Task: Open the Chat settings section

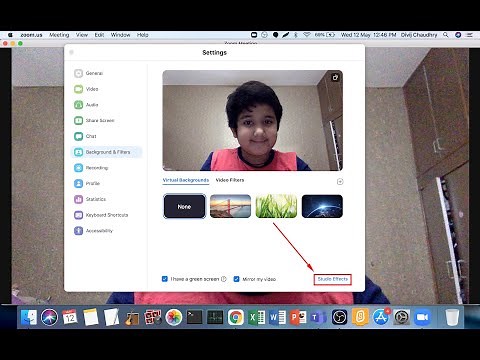Action: [x=85, y=136]
